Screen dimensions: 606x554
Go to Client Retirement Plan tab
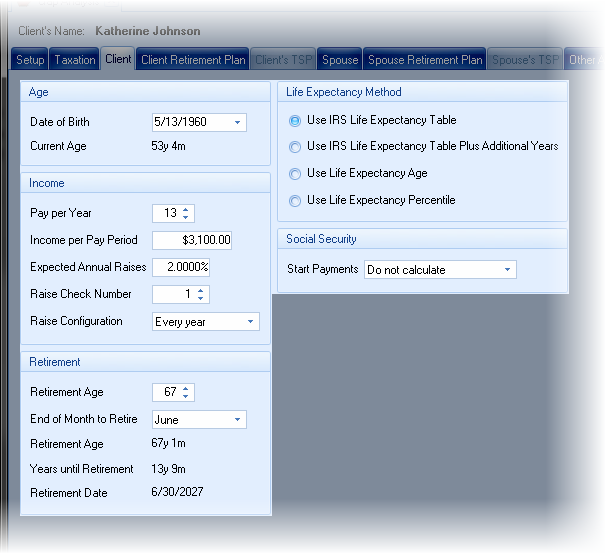coord(193,60)
